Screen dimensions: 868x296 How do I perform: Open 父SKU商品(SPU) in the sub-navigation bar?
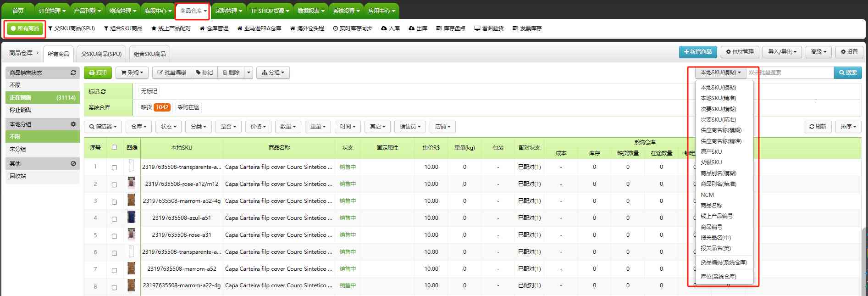71,28
